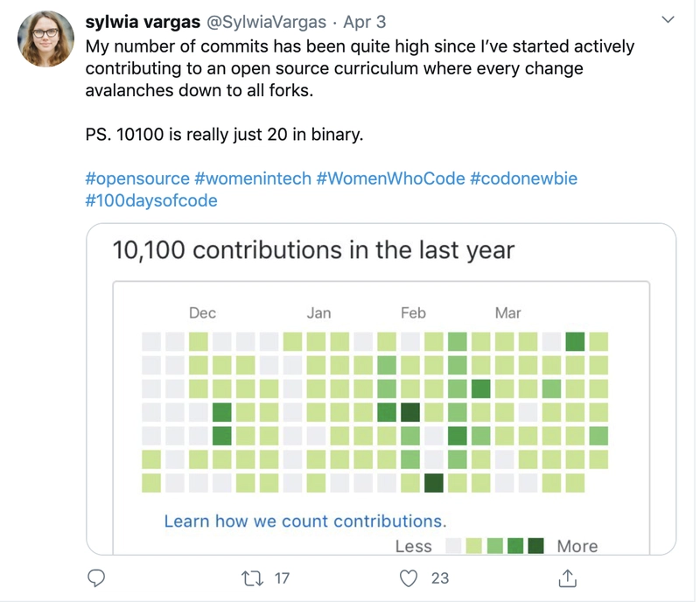Click the darkest green legend swatch
This screenshot has width=700, height=602.
[x=535, y=546]
